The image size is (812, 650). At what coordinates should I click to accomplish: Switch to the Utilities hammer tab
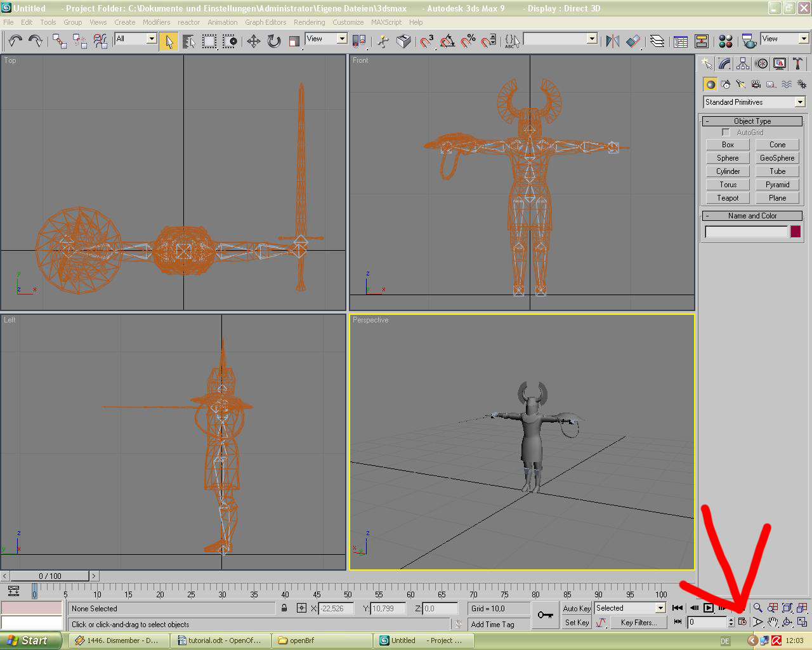[797, 63]
